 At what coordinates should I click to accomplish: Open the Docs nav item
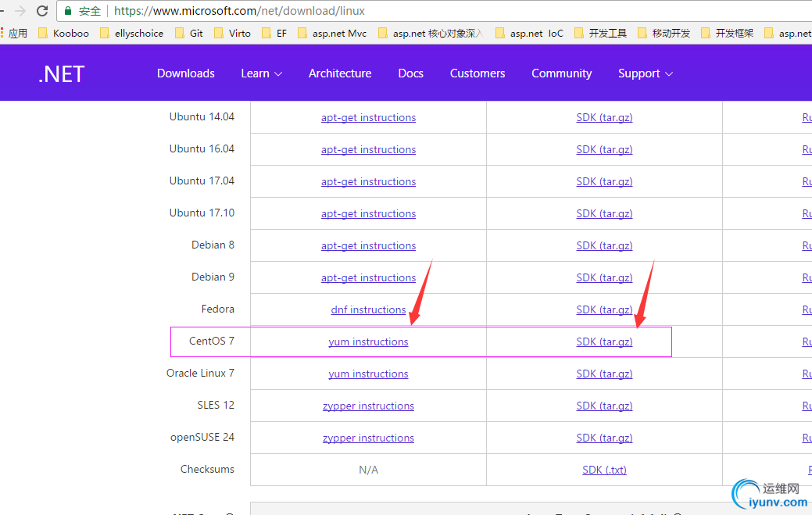click(x=410, y=73)
